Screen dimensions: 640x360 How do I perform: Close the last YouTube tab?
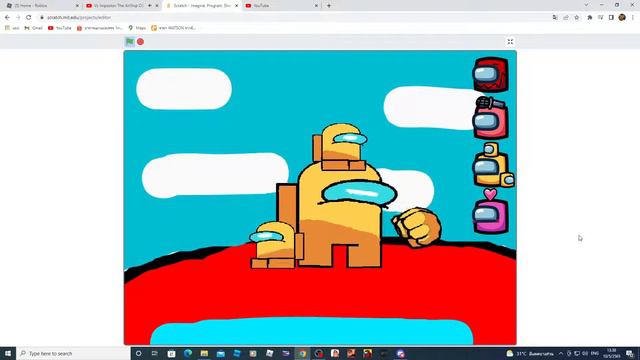click(x=316, y=6)
